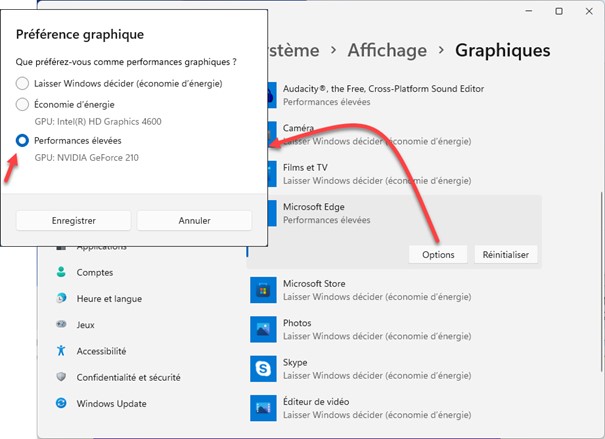Open Confidentialité et sécurité section
Viewport: 605px width, 439px height.
coord(128,377)
